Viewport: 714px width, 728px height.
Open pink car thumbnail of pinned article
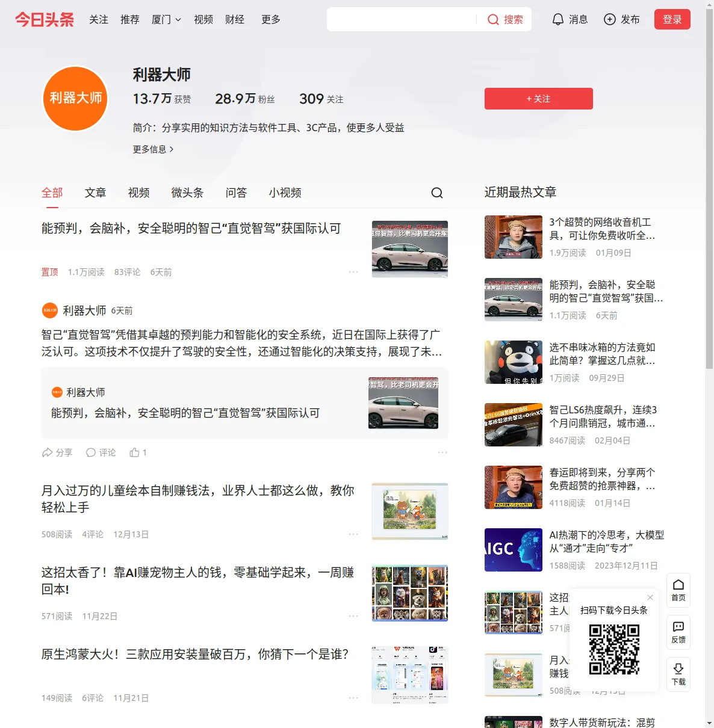click(x=410, y=249)
